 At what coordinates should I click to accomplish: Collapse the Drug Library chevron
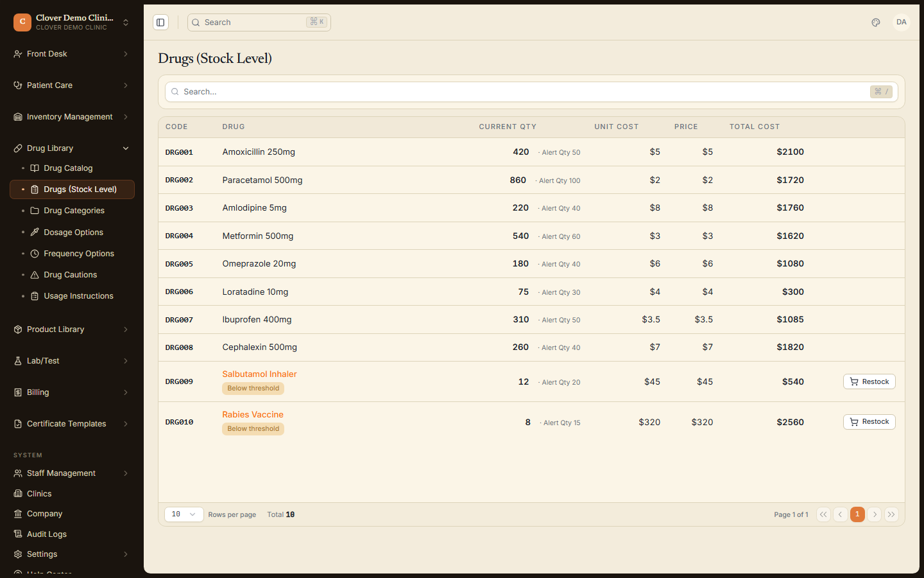pos(126,148)
